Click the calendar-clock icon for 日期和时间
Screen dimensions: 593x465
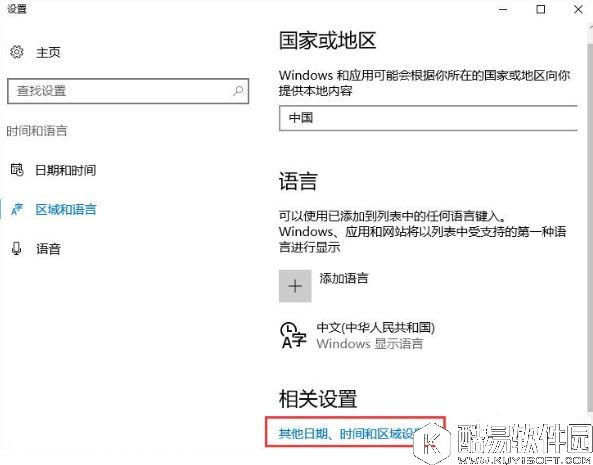tap(17, 170)
